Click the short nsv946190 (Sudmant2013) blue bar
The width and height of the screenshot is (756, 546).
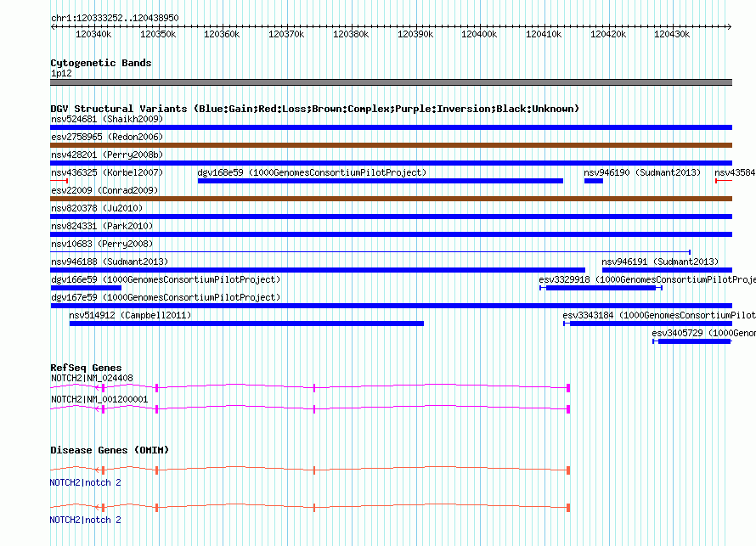(593, 181)
